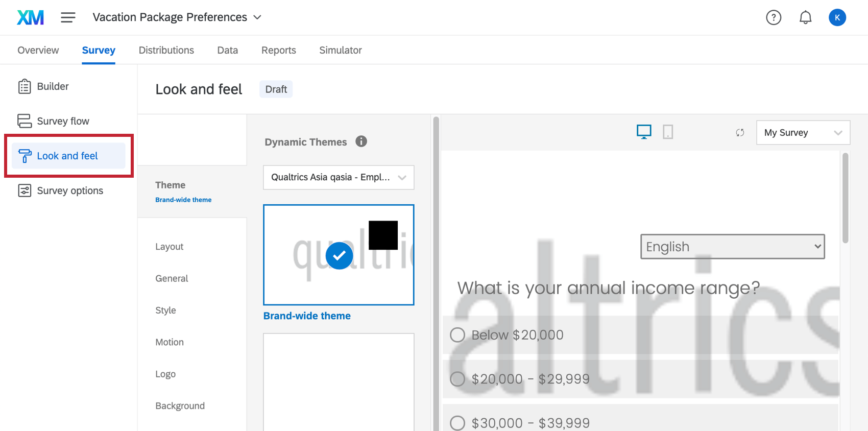
Task: Open the My Survey preview dropdown
Action: pos(803,133)
